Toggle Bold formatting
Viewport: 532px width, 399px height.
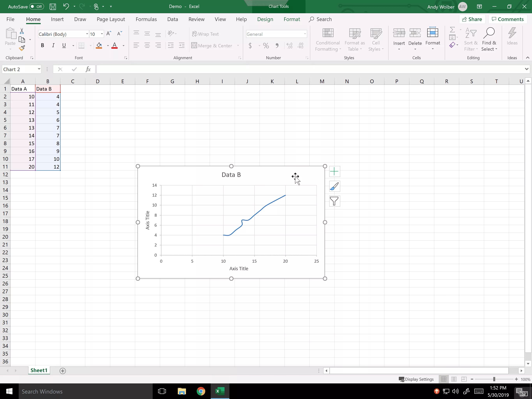[43, 45]
